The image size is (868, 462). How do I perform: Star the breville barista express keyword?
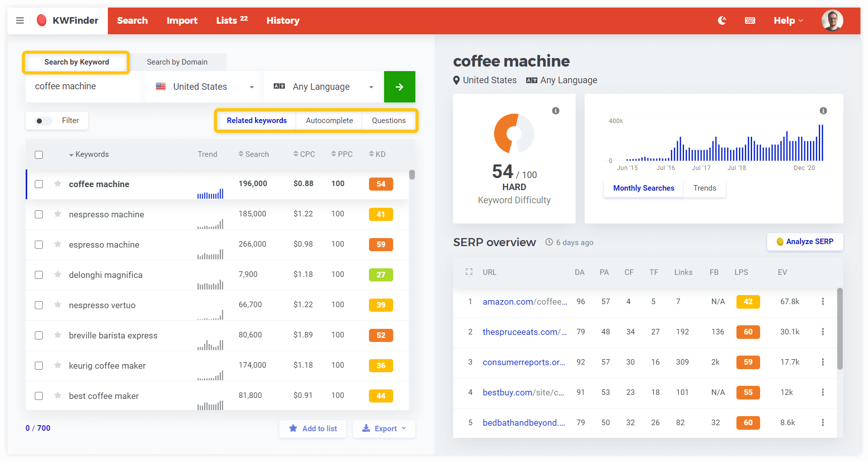click(58, 335)
